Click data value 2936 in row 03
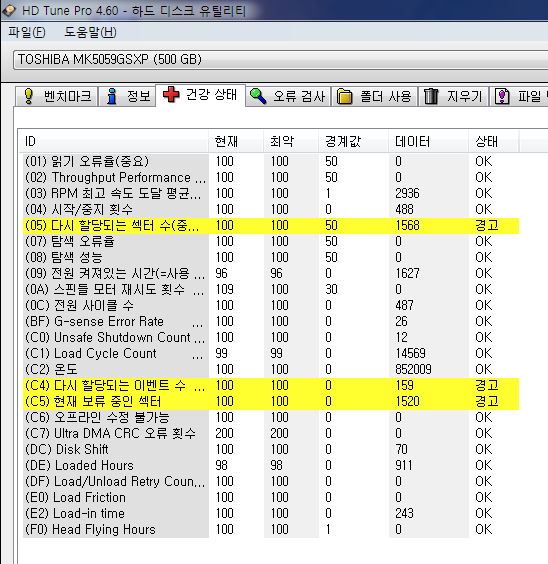This screenshot has height=564, width=548. click(x=407, y=193)
